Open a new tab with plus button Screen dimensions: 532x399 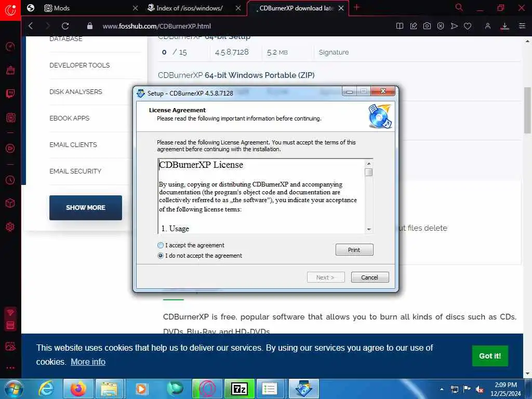356,7
